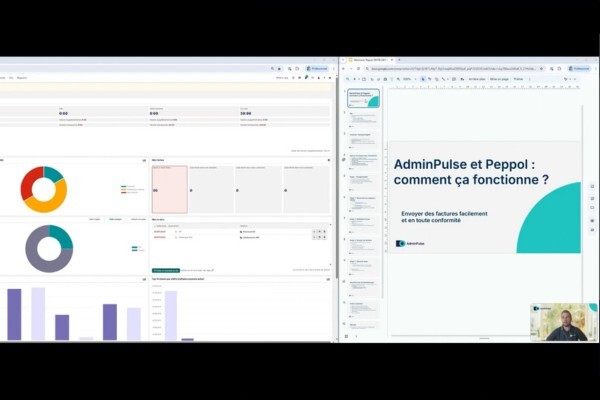Open What's new in AdminPulse header
Image resolution: width=600 pixels, height=400 pixels.
pos(282,78)
